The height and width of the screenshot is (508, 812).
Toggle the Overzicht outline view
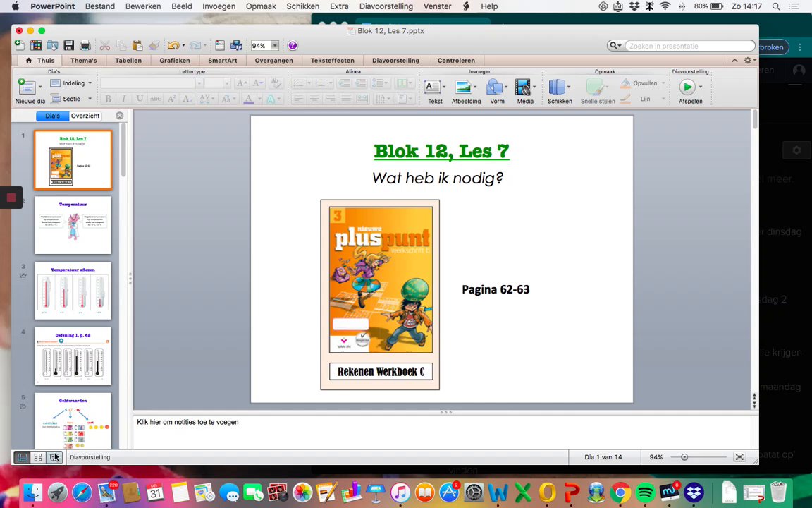[x=85, y=116]
